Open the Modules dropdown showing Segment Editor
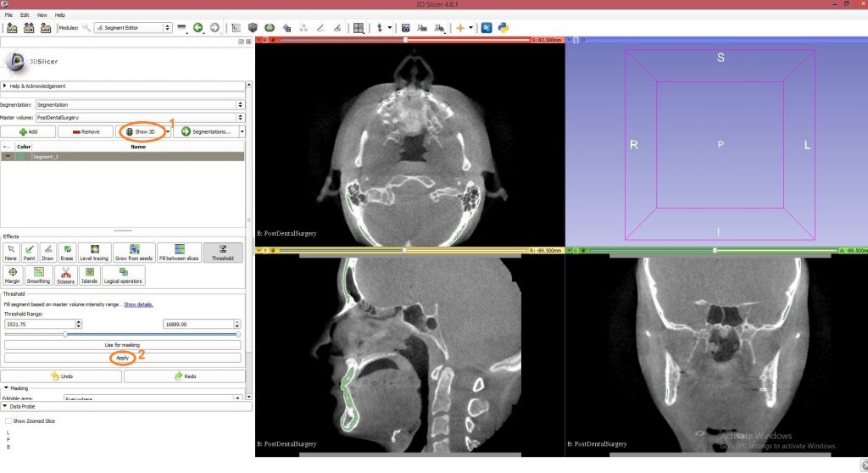Image resolution: width=868 pixels, height=473 pixels. [x=133, y=28]
